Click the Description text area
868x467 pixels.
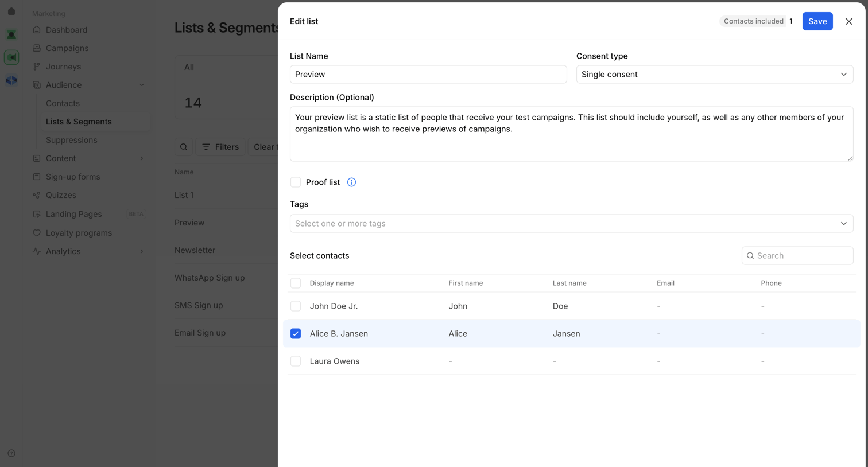click(x=571, y=134)
